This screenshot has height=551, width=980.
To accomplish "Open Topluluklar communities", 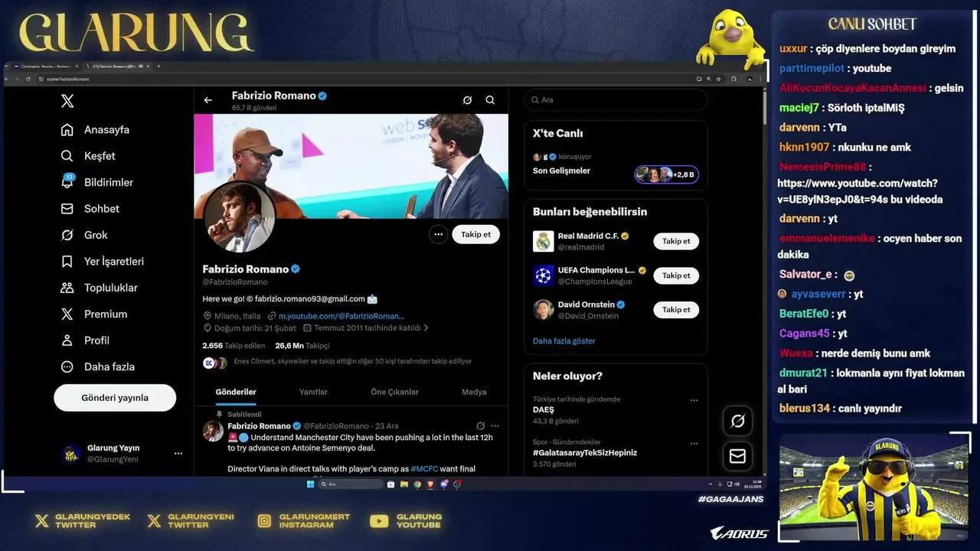I will [x=100, y=288].
